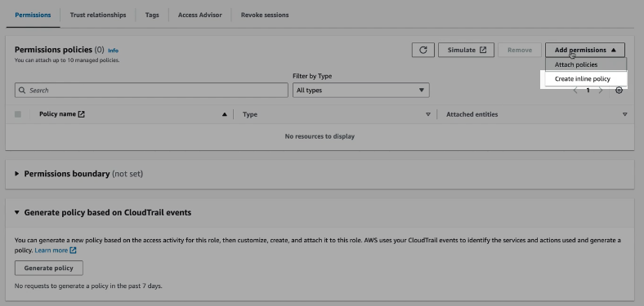Open Revoke sessions tab
This screenshot has height=306, width=644.
coord(265,15)
